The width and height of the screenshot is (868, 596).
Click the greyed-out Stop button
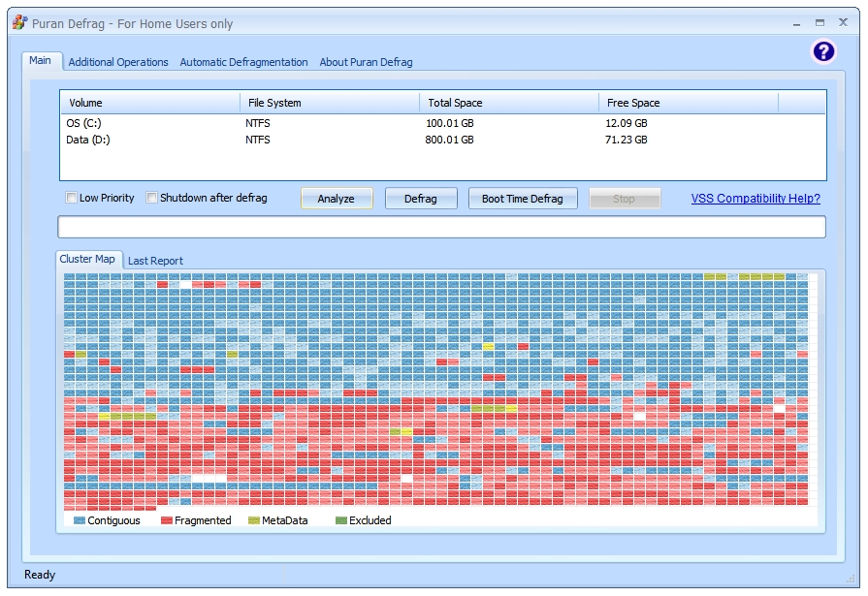(x=625, y=199)
